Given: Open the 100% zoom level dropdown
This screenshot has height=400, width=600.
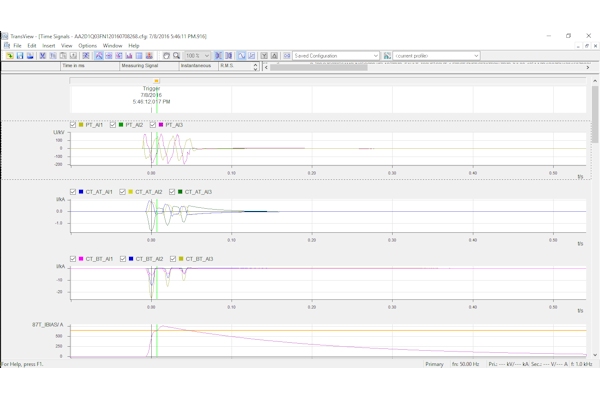Looking at the screenshot, I should pos(207,56).
